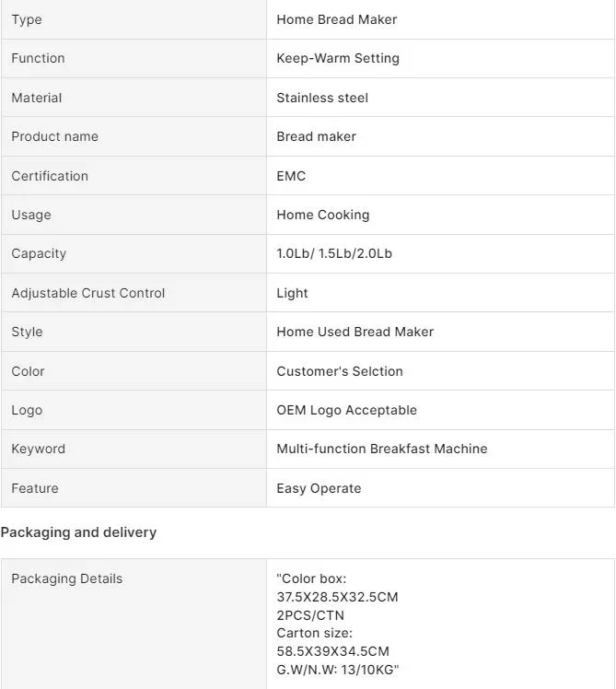Screen dimensions: 616x689
Task: Click the "Packaging and delivery" heading
Action: coord(78,532)
